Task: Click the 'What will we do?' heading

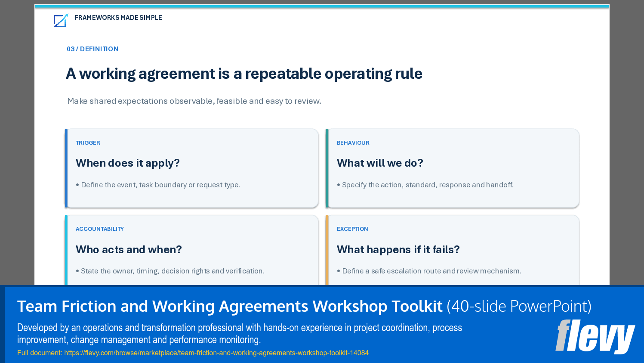Action: [x=380, y=163]
